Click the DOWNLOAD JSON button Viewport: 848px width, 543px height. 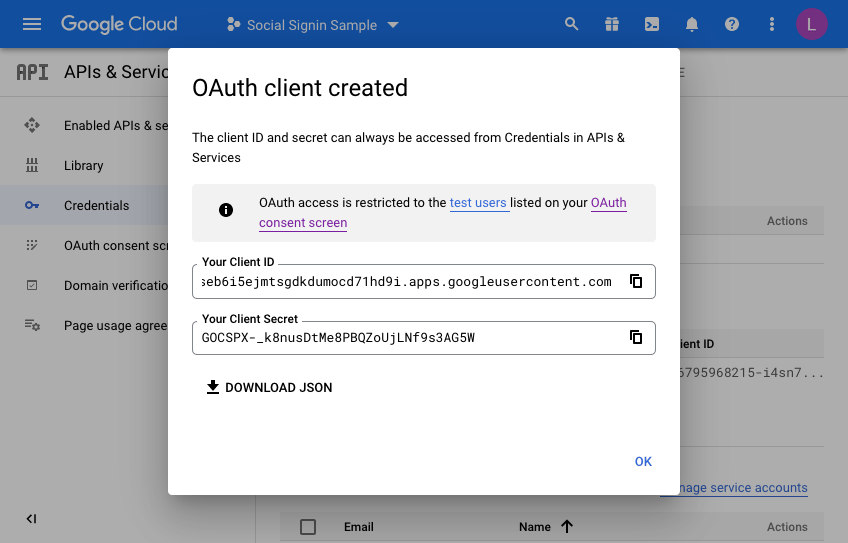point(269,387)
